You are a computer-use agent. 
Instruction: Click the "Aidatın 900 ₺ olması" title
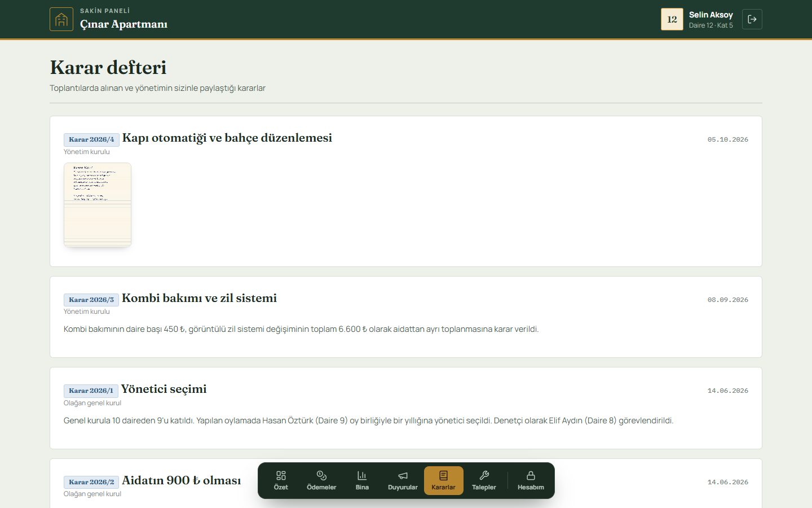[x=182, y=480]
